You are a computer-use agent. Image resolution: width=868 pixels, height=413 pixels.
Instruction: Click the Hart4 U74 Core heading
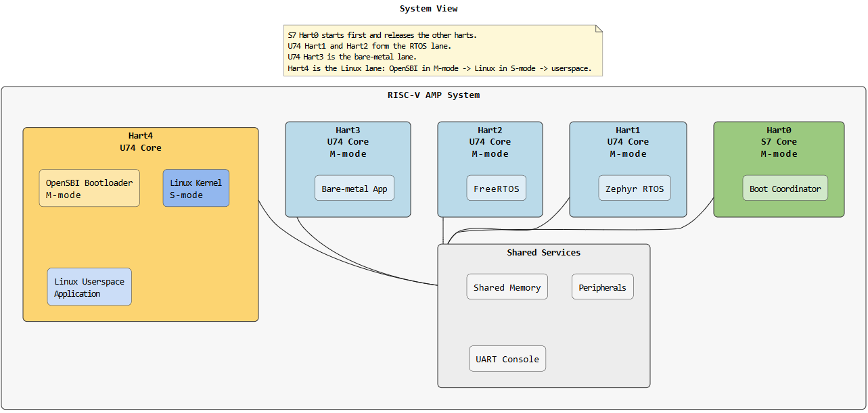(141, 142)
